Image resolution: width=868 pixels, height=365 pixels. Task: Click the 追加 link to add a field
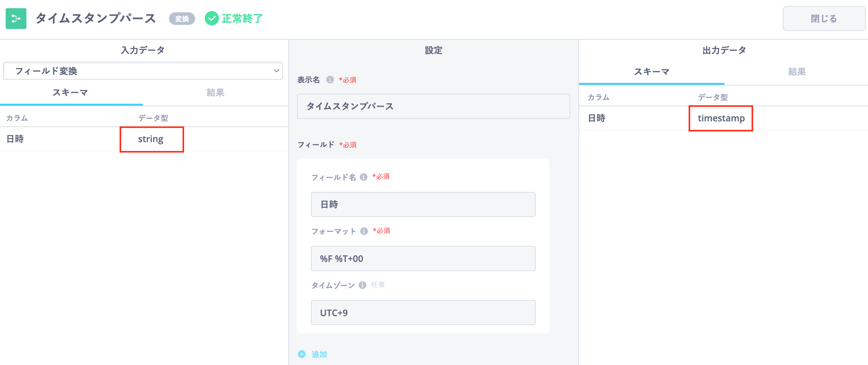click(x=319, y=354)
